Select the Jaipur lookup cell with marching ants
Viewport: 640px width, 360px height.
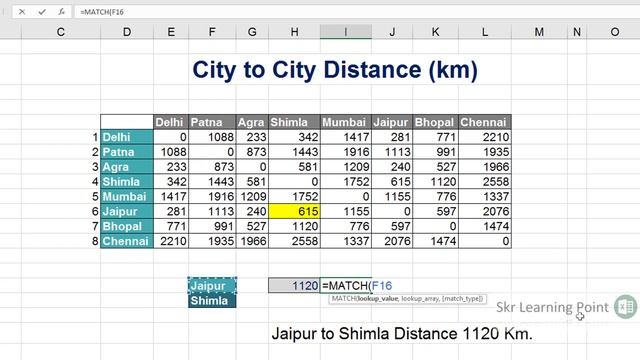tap(212, 286)
